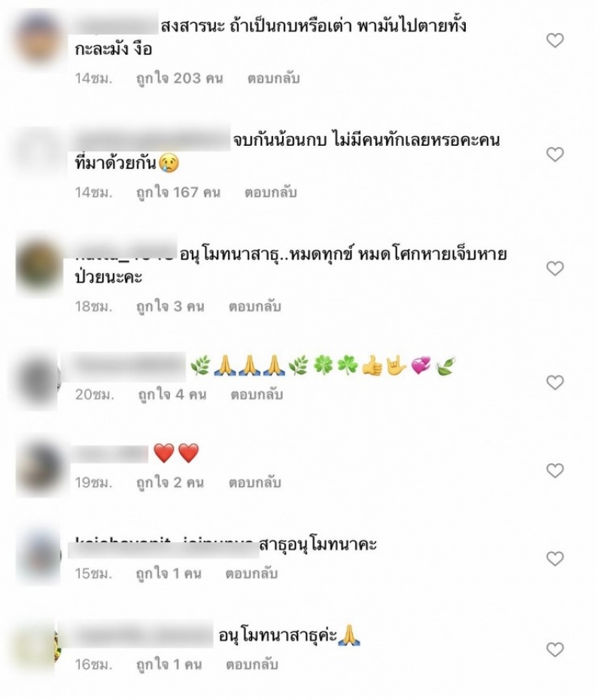Like the comment with 203 likes
The height and width of the screenshot is (700, 602).
(x=555, y=41)
